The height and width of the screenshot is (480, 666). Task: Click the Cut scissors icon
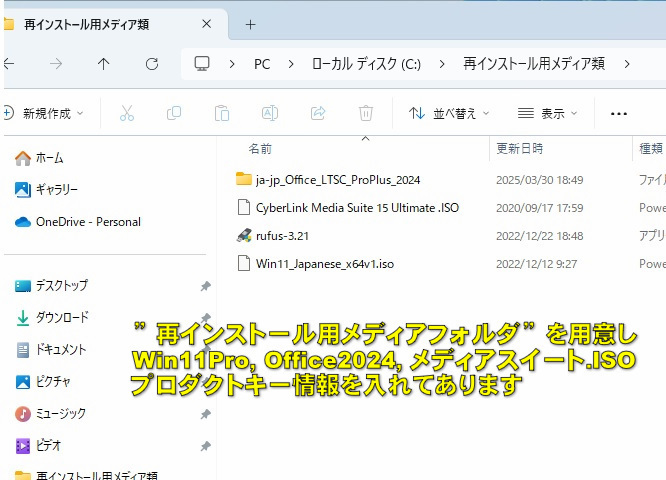tap(127, 113)
